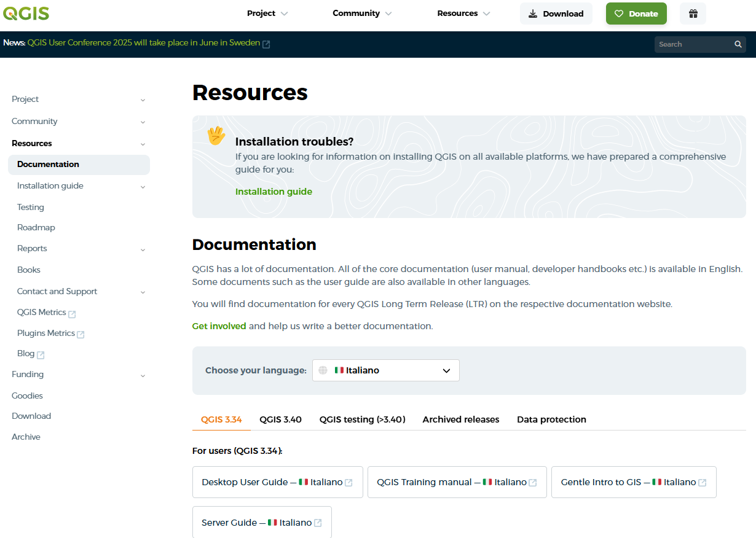Expand the Installation guide sidebar chevron
This screenshot has height=538, width=756.
tap(143, 187)
